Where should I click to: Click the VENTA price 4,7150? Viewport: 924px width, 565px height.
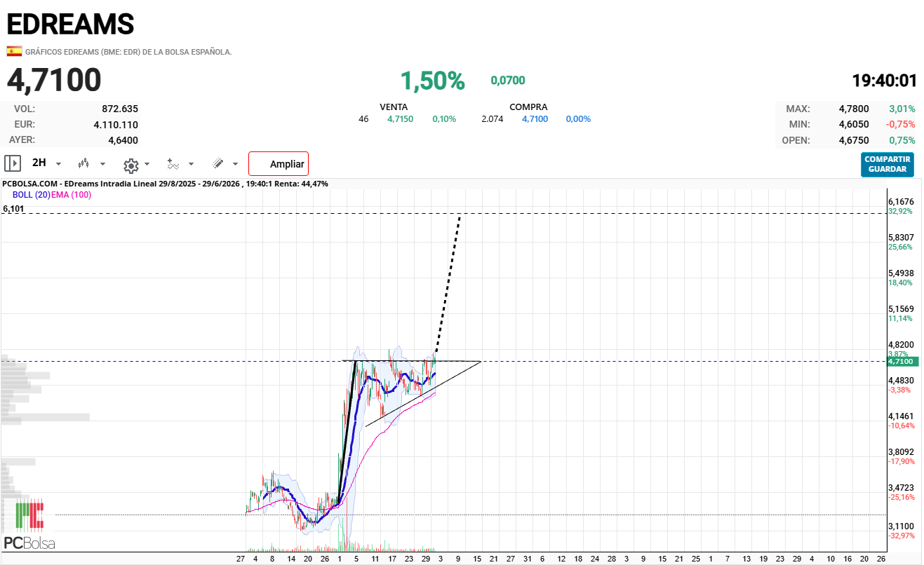[400, 119]
